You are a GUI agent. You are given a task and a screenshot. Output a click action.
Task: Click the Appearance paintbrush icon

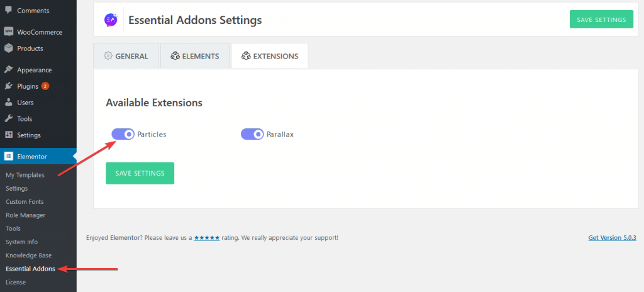point(8,70)
